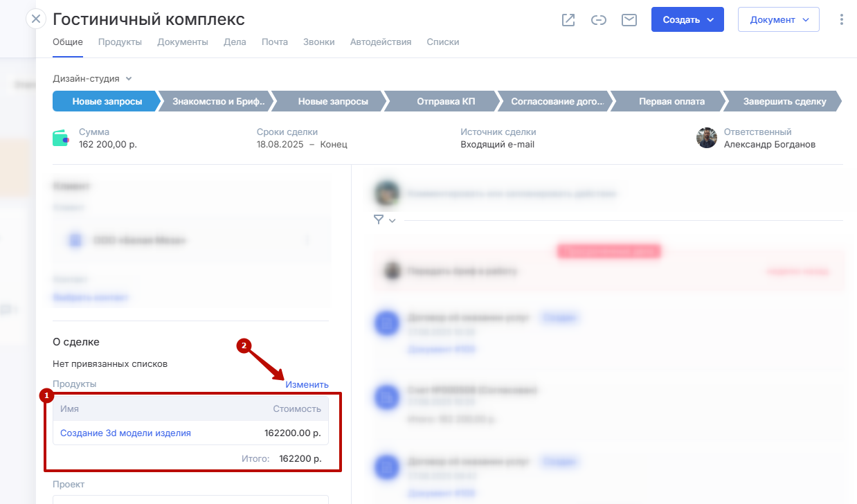The image size is (857, 504).
Task: Open the three-dot more options menu
Action: pos(841,20)
